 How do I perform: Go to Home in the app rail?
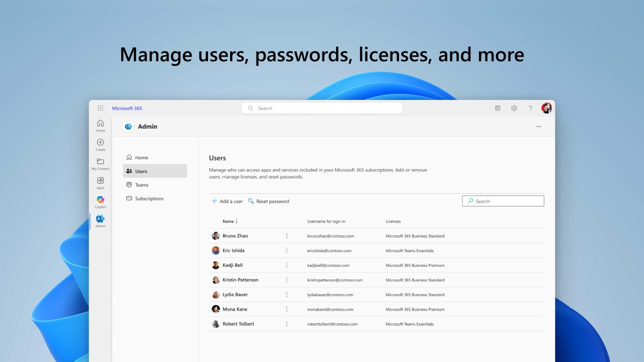click(x=100, y=125)
